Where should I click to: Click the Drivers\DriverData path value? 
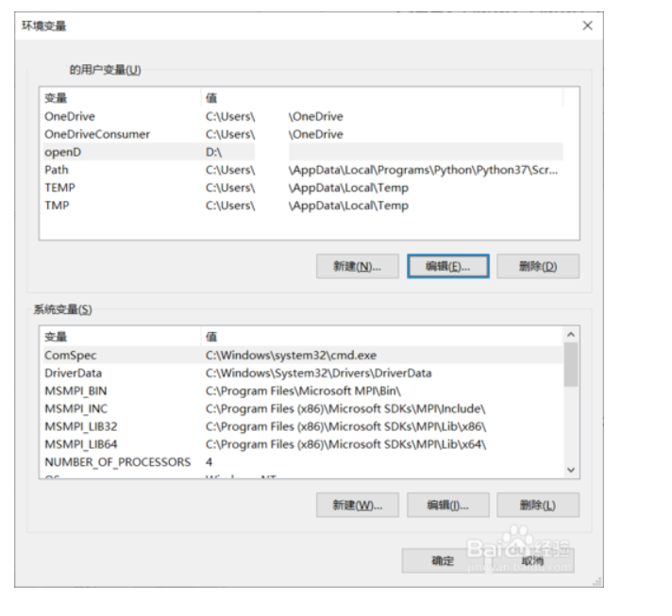(318, 374)
